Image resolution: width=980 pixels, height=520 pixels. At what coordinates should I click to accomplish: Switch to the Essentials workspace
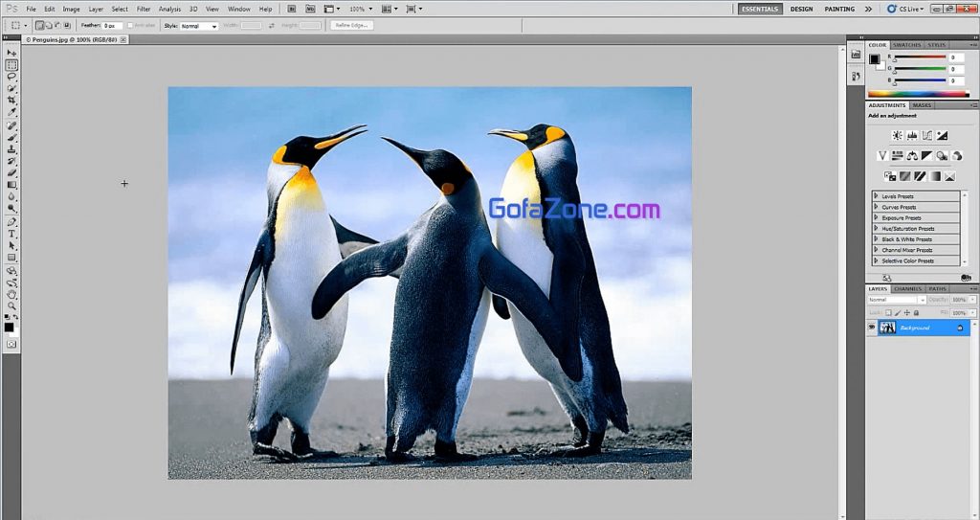pyautogui.click(x=761, y=10)
